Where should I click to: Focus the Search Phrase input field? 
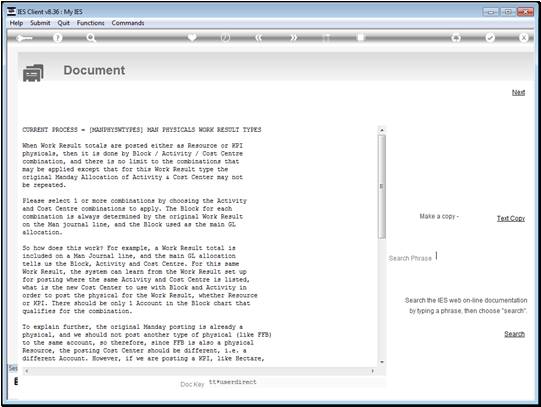[480, 257]
